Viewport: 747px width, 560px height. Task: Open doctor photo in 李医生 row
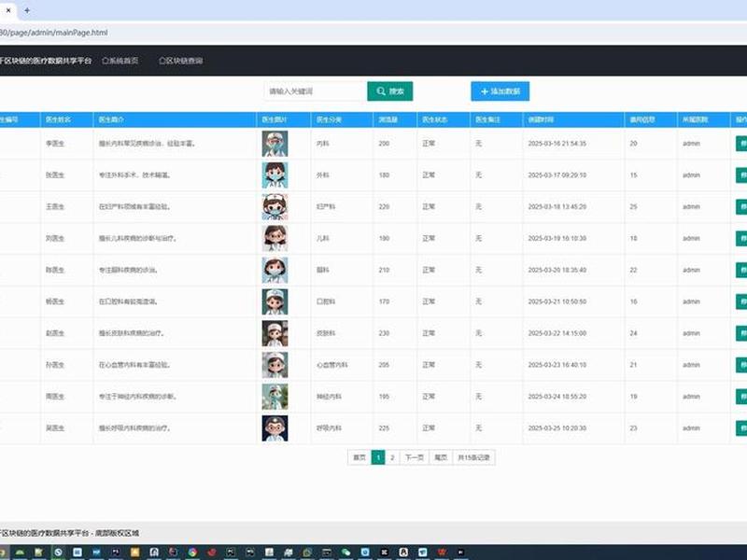275,144
